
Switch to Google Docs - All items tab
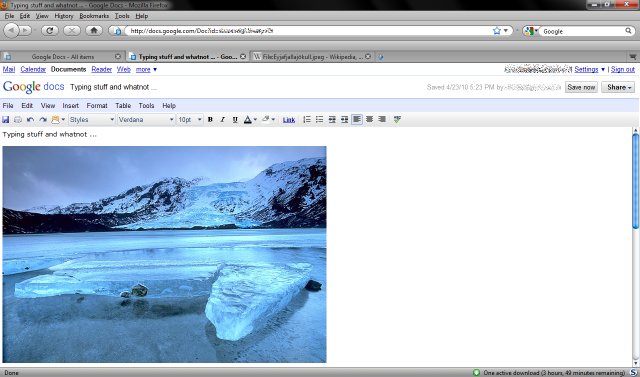pyautogui.click(x=62, y=57)
